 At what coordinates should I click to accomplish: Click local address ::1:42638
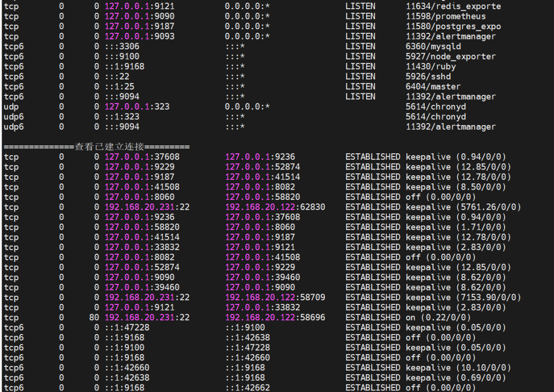(127, 378)
